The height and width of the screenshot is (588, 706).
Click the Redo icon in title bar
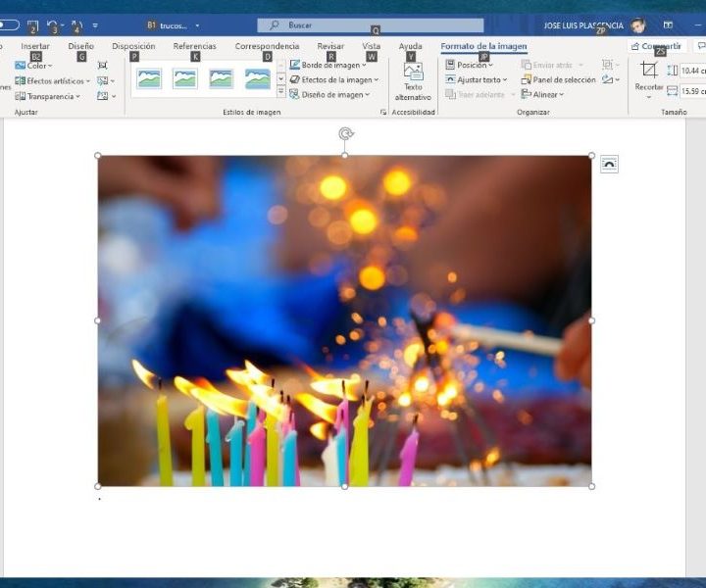(77, 25)
